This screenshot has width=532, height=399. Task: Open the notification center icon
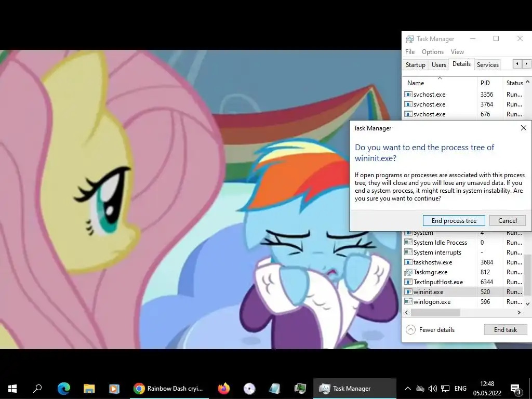pos(515,389)
